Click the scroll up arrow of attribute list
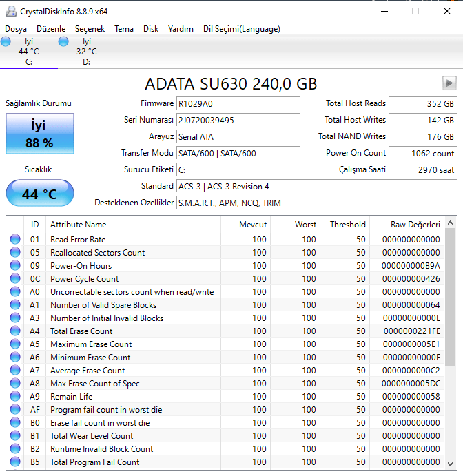The image size is (463, 476). (x=450, y=223)
